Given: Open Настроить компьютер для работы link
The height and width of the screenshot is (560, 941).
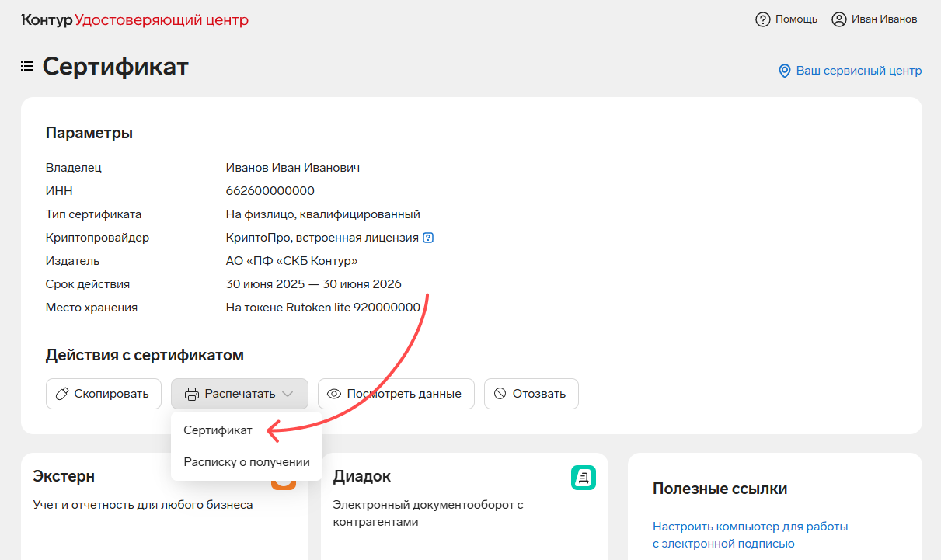Looking at the screenshot, I should click(x=750, y=527).
